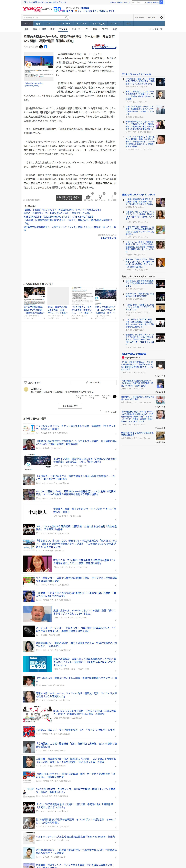Expand comments with もっと見る(0件) button

coord(70,406)
